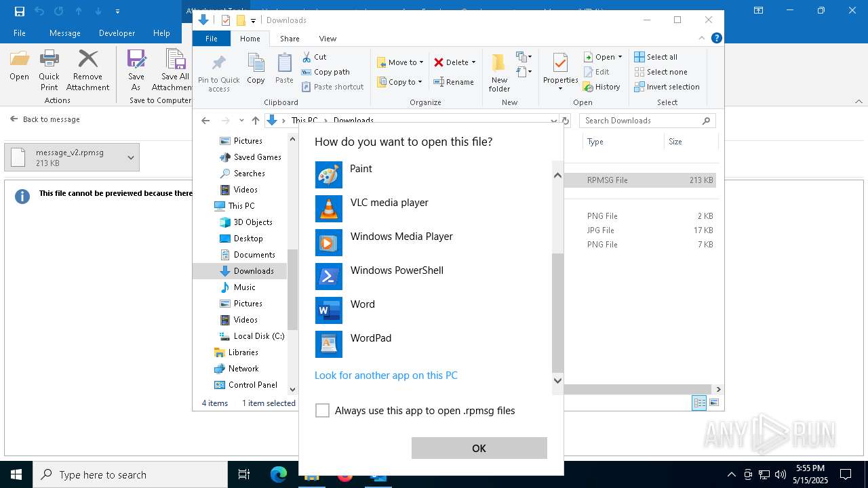Switch to Share tab in File Explorer
The width and height of the screenshot is (868, 488).
pyautogui.click(x=290, y=39)
